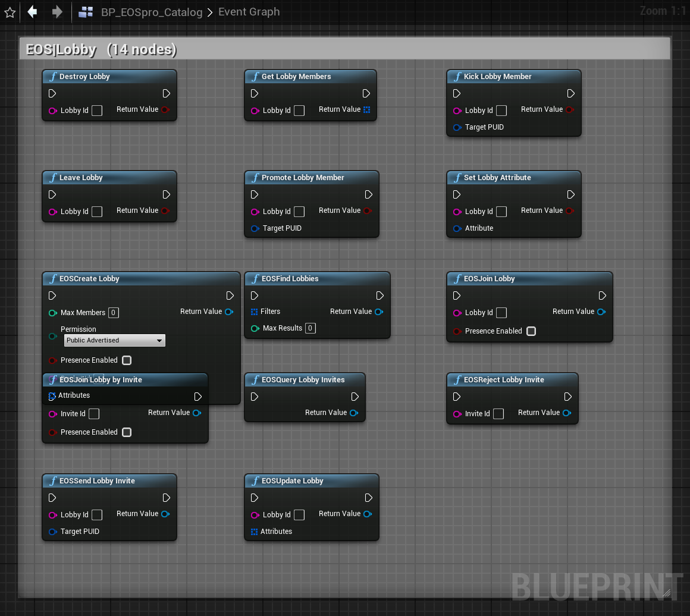Screen dimensions: 690x616
Task: Select the Leave Lobby node title
Action: click(81, 177)
